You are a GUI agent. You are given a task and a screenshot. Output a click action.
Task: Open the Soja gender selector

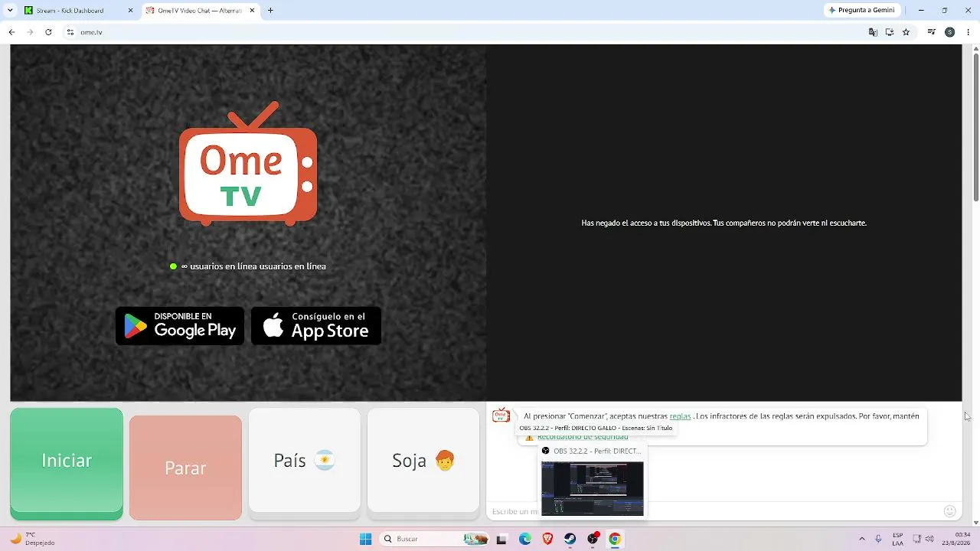(423, 460)
